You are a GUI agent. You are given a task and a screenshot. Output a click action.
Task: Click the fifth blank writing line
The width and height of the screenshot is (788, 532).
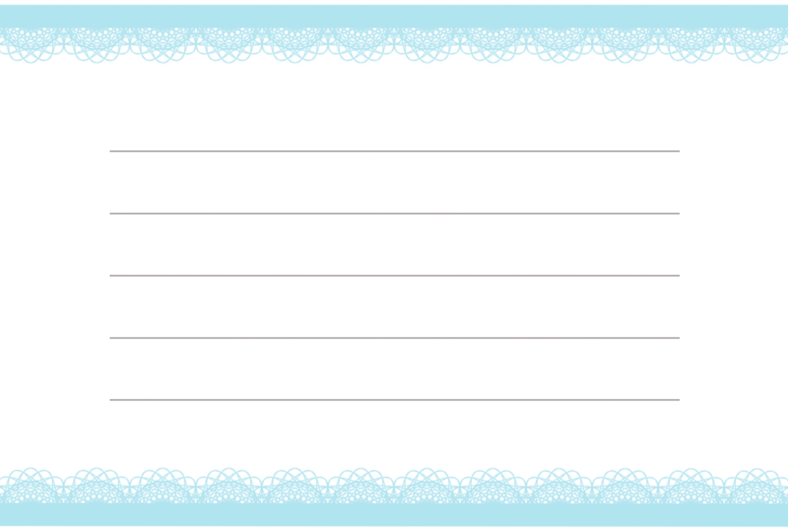(x=394, y=398)
